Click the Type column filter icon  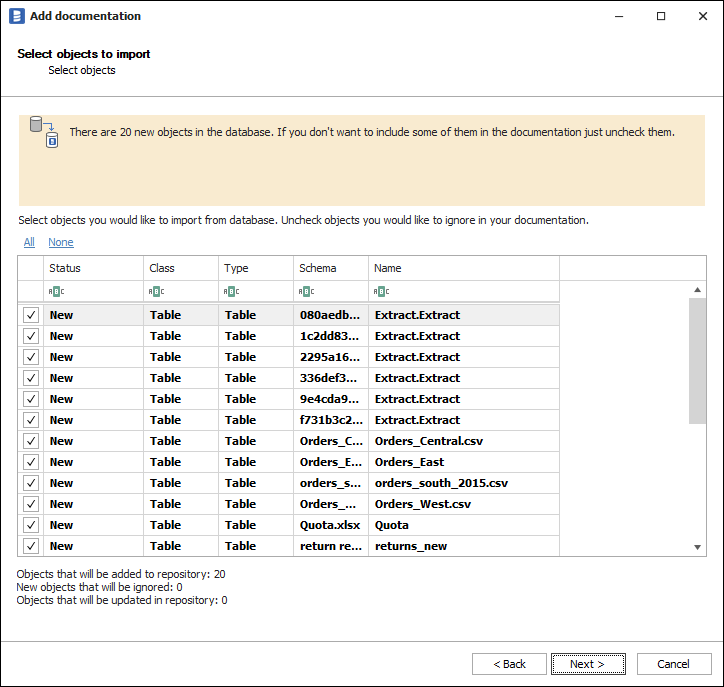[x=231, y=292]
